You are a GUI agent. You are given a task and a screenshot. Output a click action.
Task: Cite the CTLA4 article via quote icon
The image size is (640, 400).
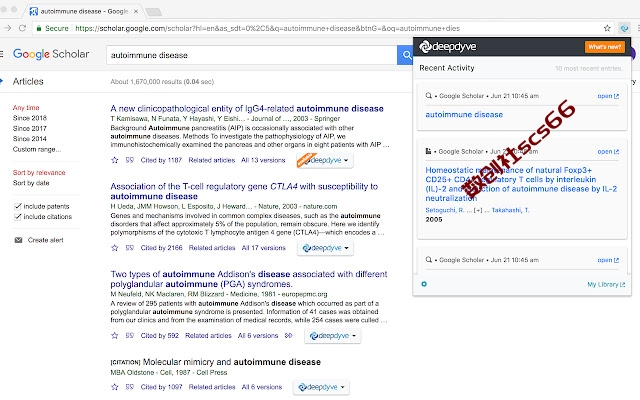[129, 248]
